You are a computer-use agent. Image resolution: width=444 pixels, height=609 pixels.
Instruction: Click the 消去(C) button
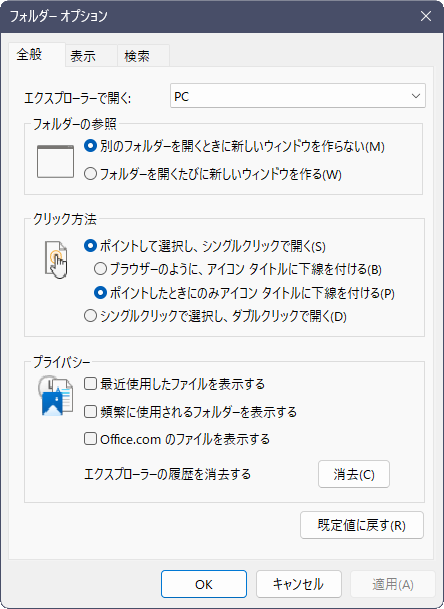[x=354, y=474]
